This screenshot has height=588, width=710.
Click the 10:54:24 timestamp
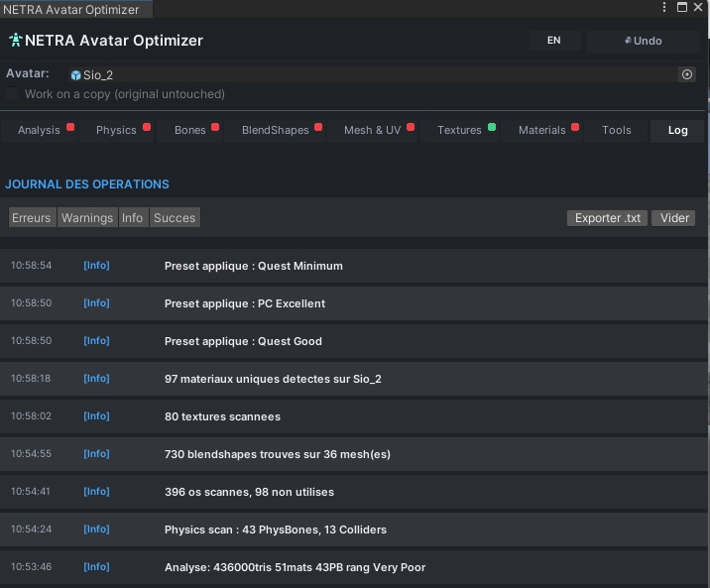[32, 529]
